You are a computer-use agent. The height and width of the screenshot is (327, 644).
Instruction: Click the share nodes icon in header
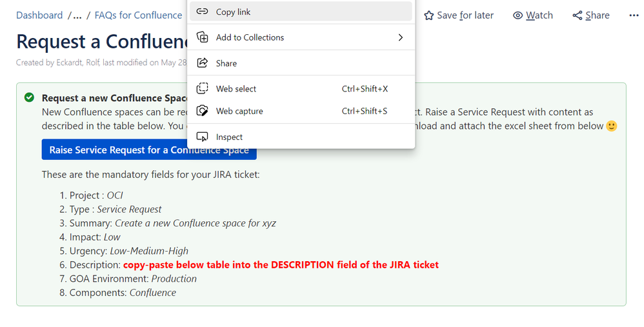(x=578, y=15)
